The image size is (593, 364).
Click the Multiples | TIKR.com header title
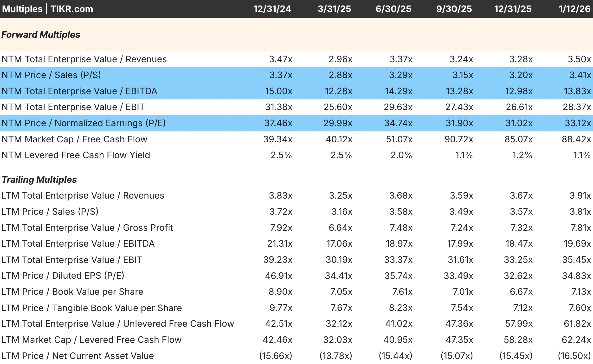(47, 9)
